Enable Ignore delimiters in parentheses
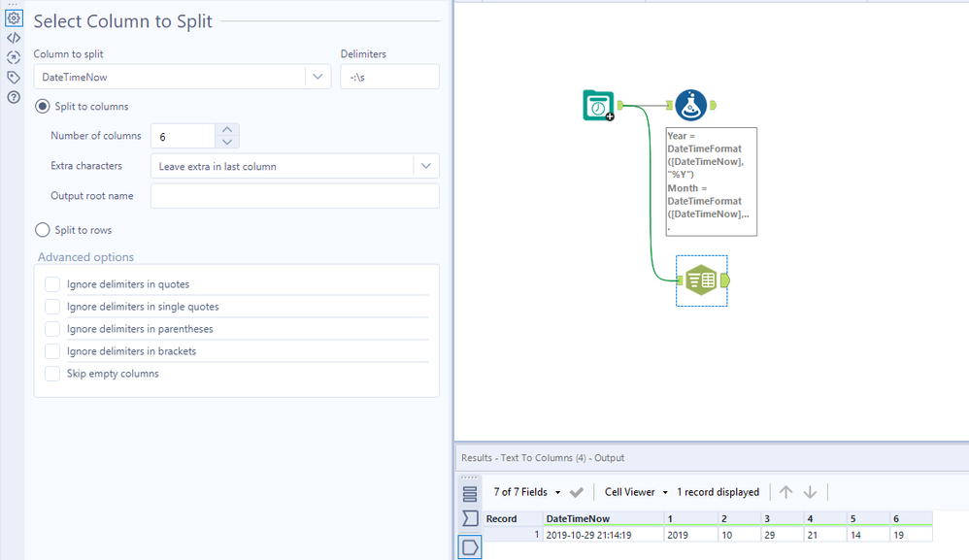Image resolution: width=969 pixels, height=560 pixels. [52, 328]
